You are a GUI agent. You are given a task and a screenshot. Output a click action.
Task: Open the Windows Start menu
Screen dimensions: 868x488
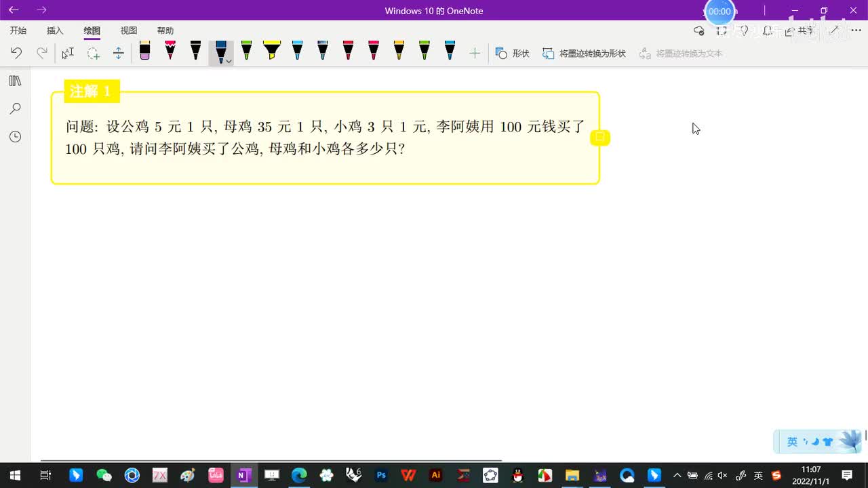coord(14,475)
